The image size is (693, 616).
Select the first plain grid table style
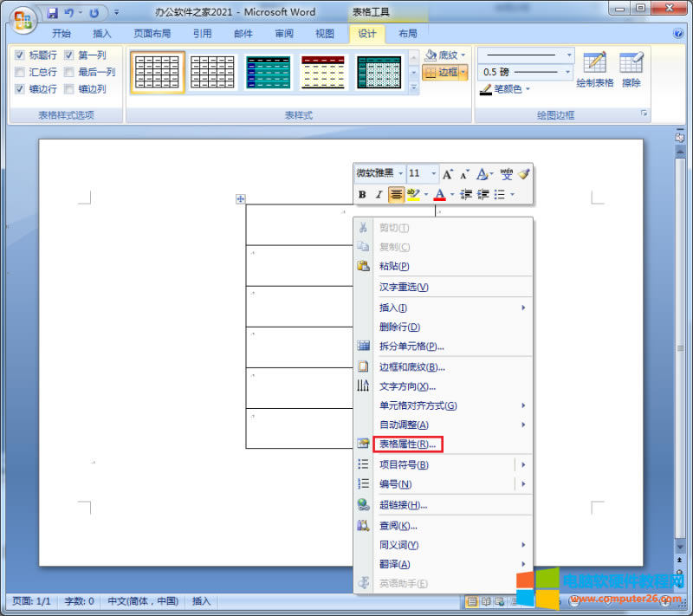click(x=158, y=73)
